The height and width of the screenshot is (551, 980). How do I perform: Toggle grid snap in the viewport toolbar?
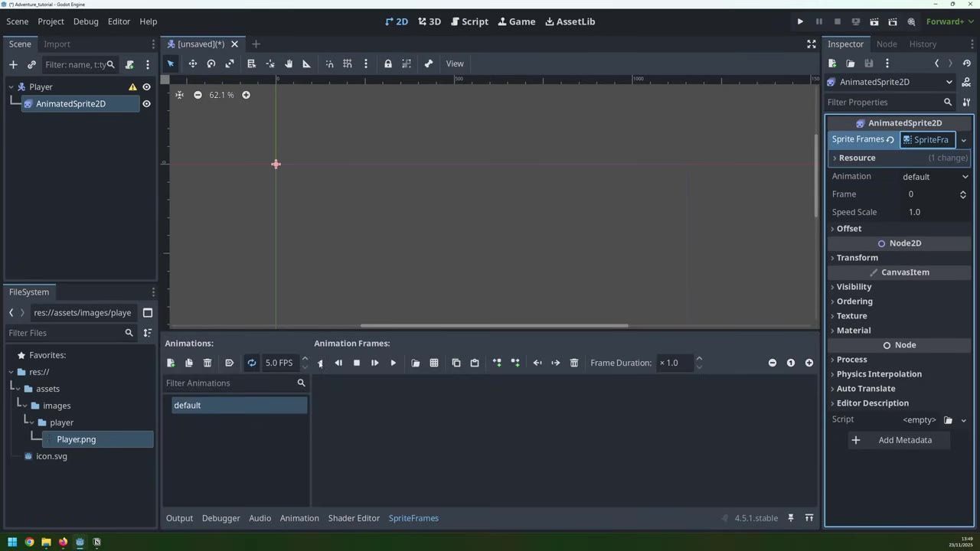[x=348, y=64]
